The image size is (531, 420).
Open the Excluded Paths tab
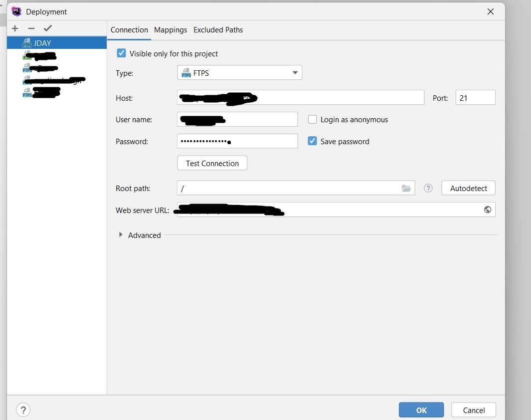(218, 30)
